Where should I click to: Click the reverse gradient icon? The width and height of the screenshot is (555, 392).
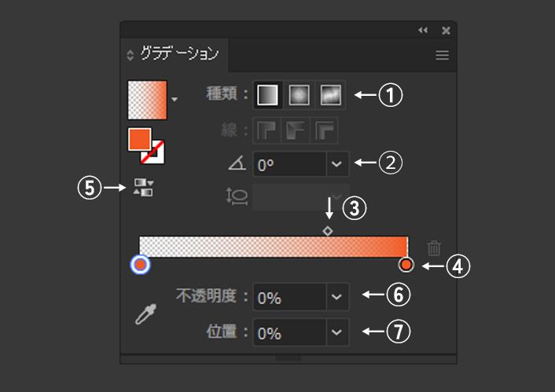pos(143,187)
